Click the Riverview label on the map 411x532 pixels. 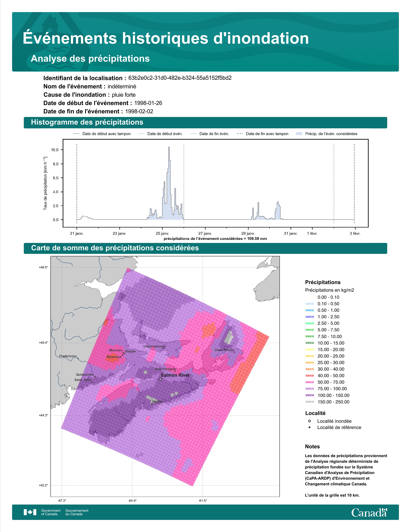114,357
